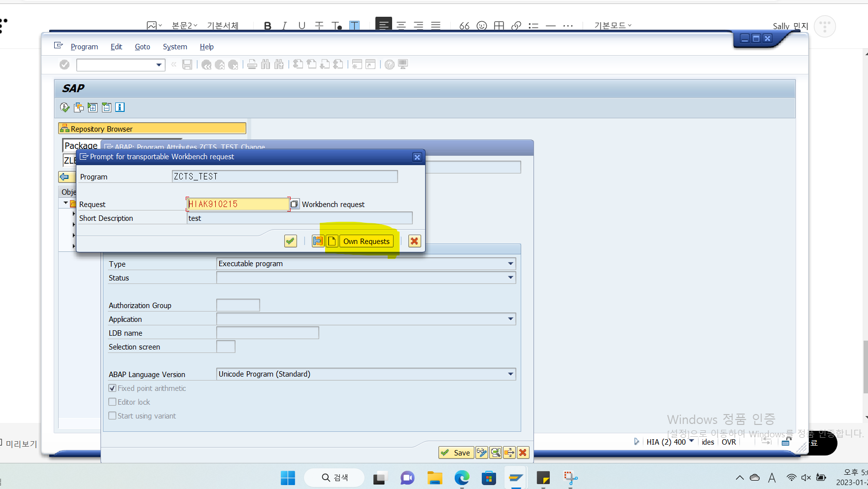Click the Find Next binoculars icon in SAP toolbar
This screenshot has height=489, width=868.
coord(279,65)
